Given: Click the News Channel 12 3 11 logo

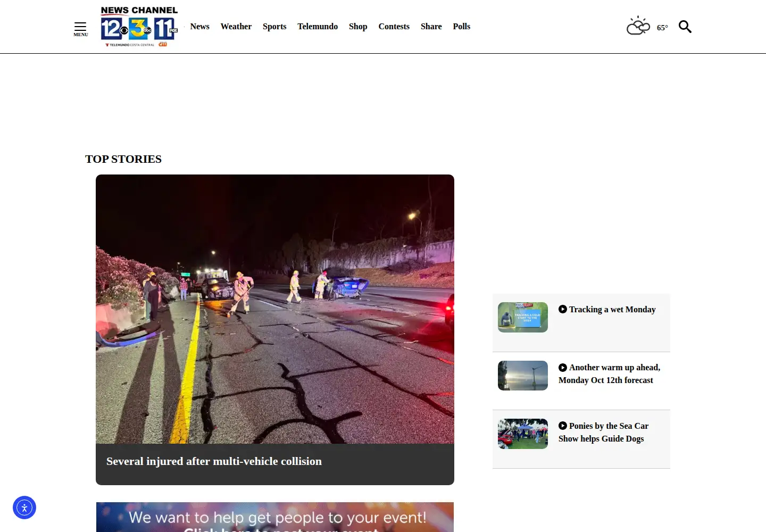Looking at the screenshot, I should [139, 27].
